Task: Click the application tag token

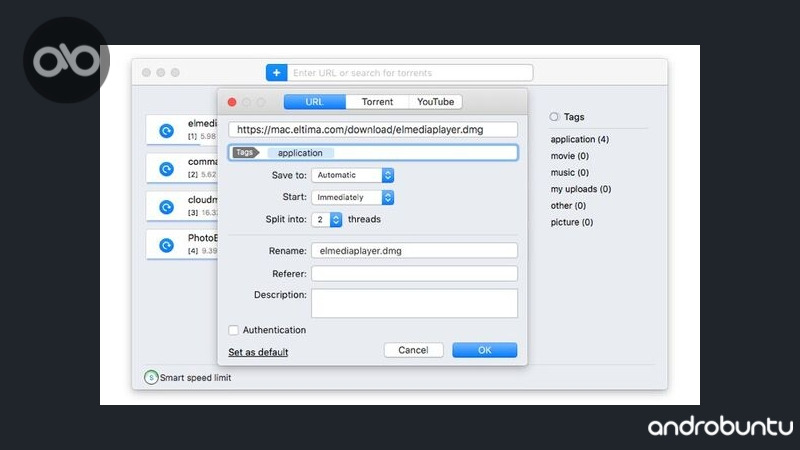Action: (x=300, y=153)
